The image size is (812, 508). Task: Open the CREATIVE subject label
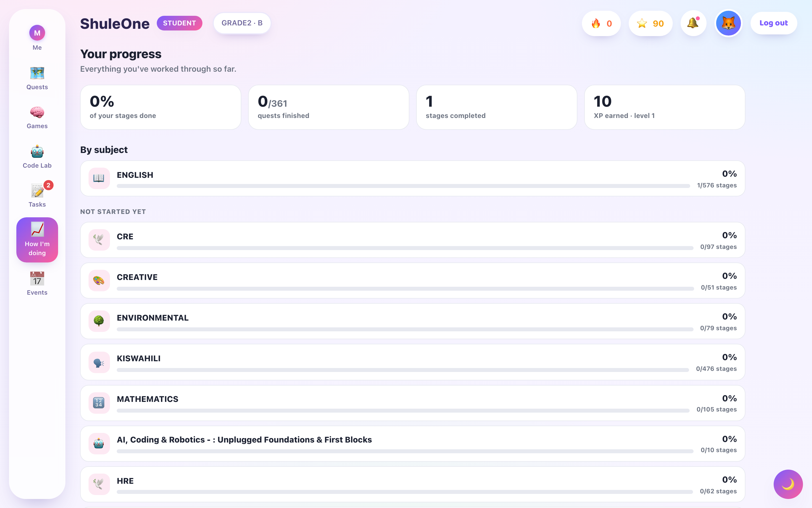click(x=137, y=277)
